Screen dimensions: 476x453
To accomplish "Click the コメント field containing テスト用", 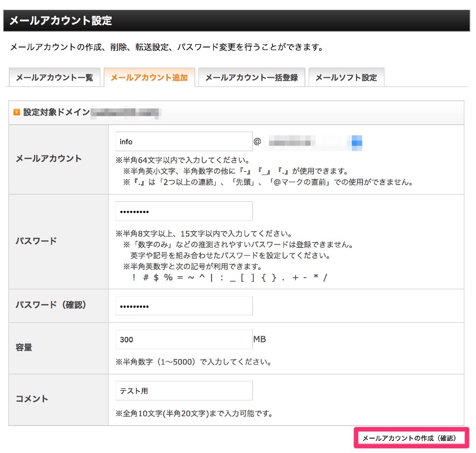I will [x=184, y=391].
